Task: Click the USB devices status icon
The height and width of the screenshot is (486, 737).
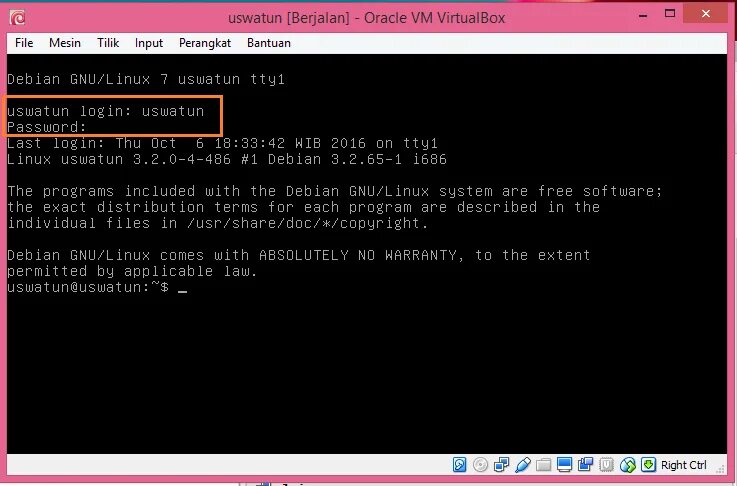Action: pos(523,465)
